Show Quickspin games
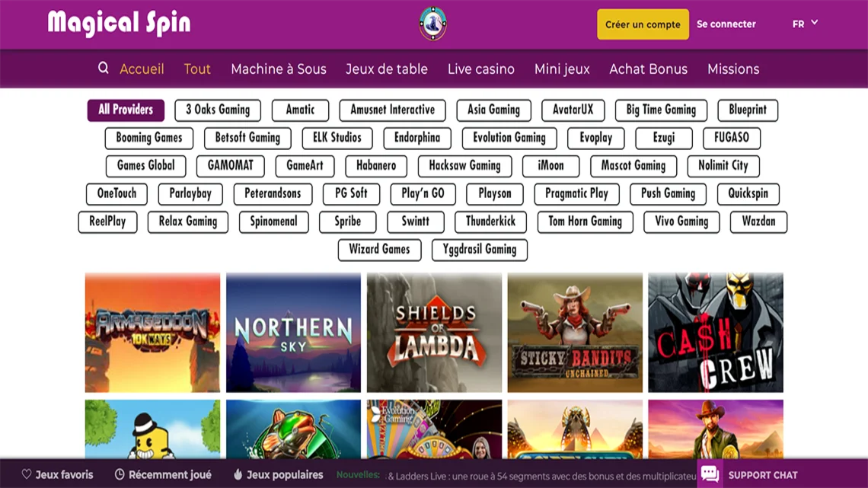 tap(748, 193)
